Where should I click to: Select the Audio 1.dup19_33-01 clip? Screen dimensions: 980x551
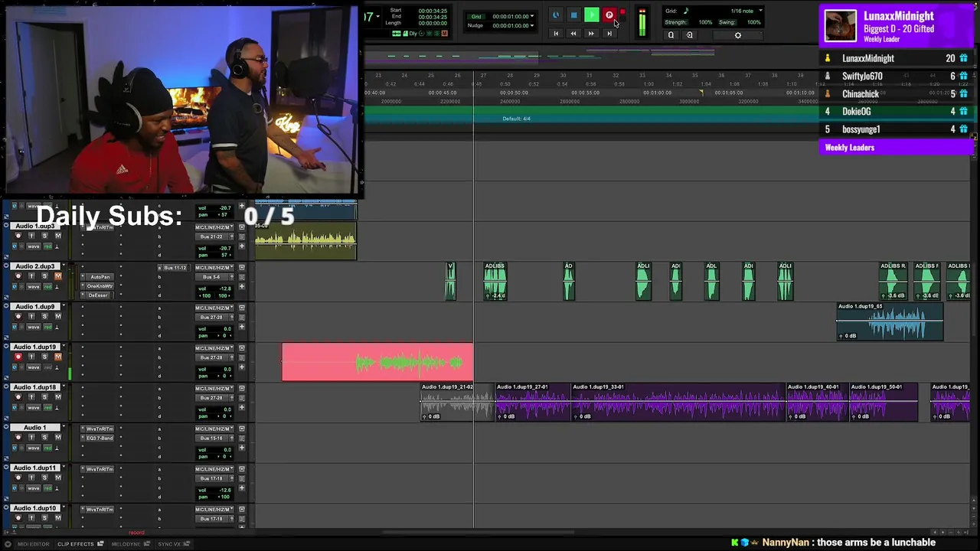pyautogui.click(x=678, y=402)
